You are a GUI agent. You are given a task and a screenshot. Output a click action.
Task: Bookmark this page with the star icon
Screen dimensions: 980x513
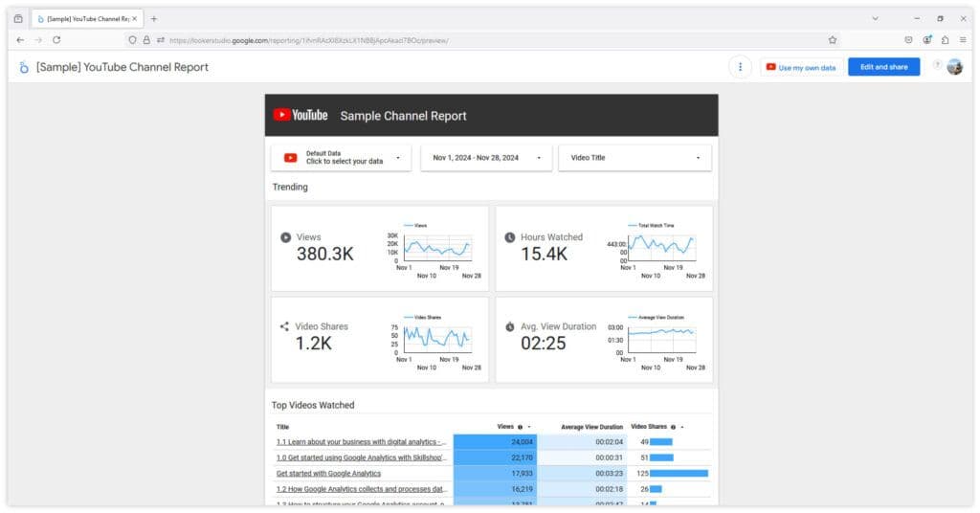832,40
